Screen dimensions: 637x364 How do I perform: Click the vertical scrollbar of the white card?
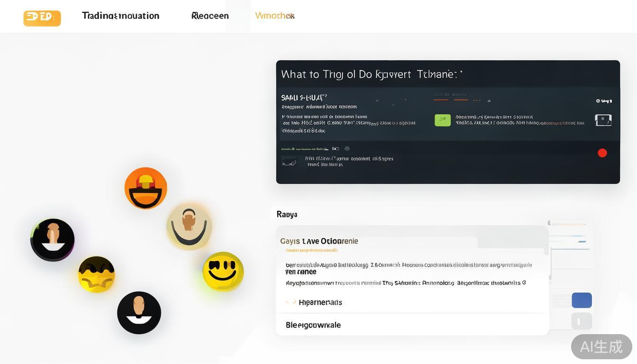coord(550,265)
